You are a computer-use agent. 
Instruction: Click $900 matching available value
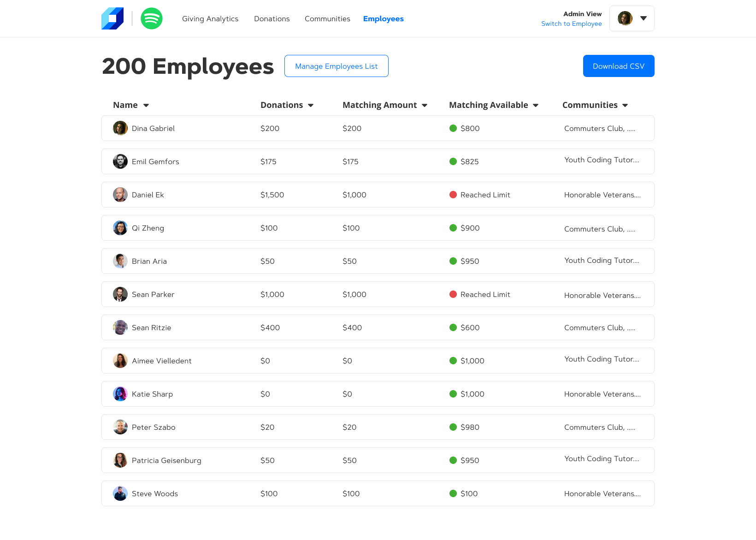pyautogui.click(x=470, y=228)
